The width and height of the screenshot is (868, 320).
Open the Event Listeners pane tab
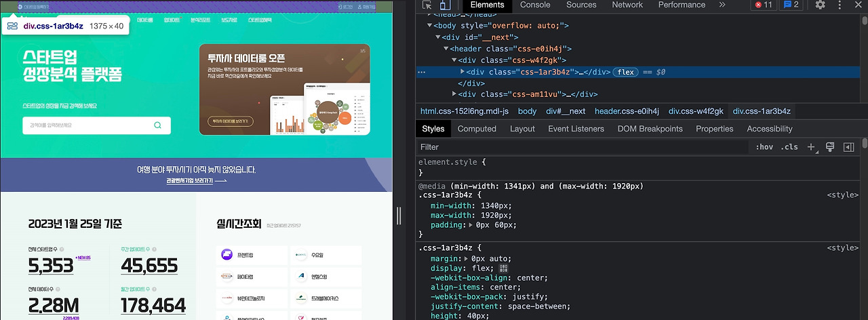pos(576,129)
